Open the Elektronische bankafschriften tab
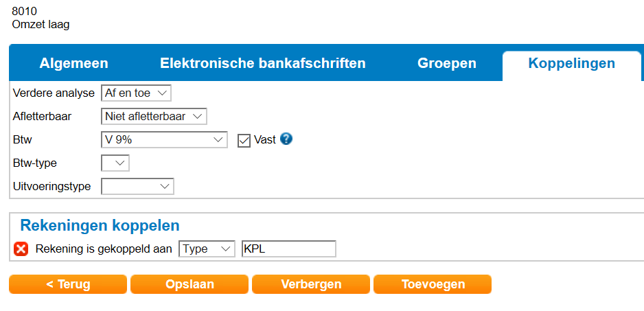644x311 pixels. [x=263, y=64]
